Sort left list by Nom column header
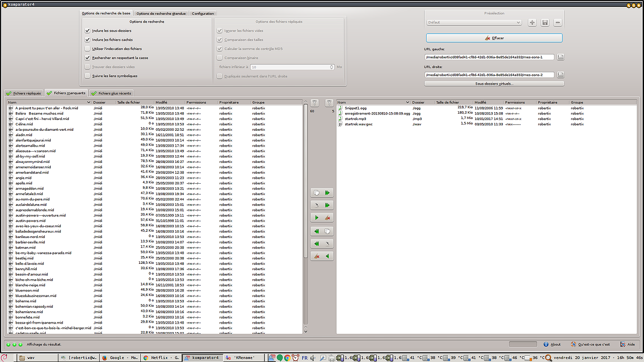The width and height of the screenshot is (644, 362). [49, 103]
